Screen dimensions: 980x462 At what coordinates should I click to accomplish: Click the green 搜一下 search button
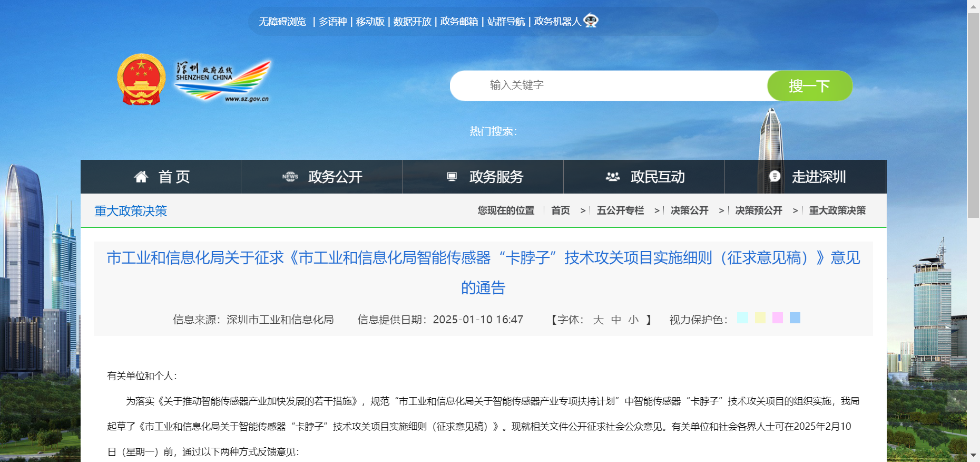(809, 85)
